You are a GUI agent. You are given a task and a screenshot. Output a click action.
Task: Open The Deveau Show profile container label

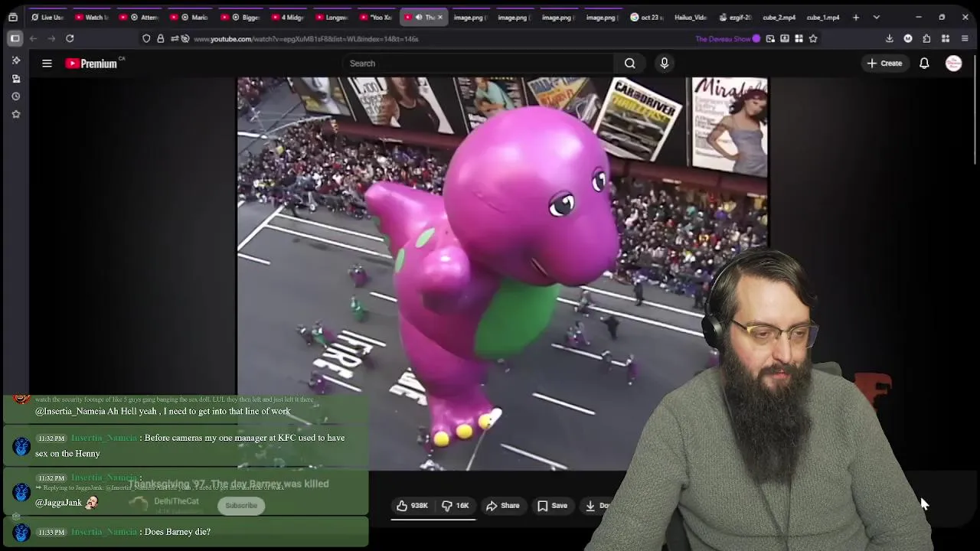click(x=727, y=38)
